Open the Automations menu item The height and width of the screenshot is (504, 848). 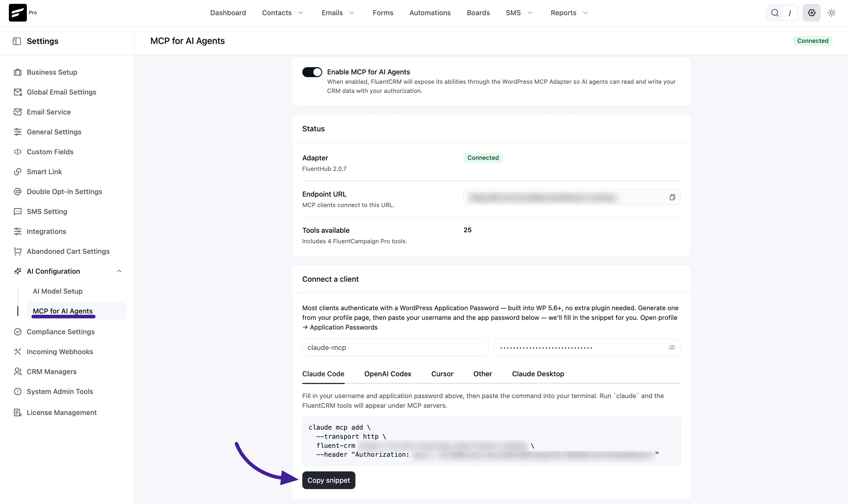[430, 13]
